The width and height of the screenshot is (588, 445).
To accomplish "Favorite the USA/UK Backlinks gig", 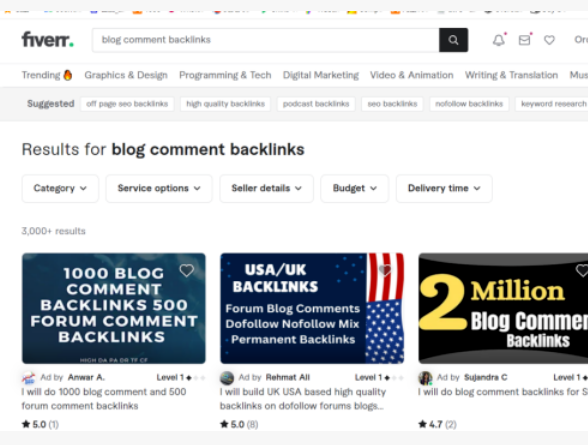I will point(385,270).
